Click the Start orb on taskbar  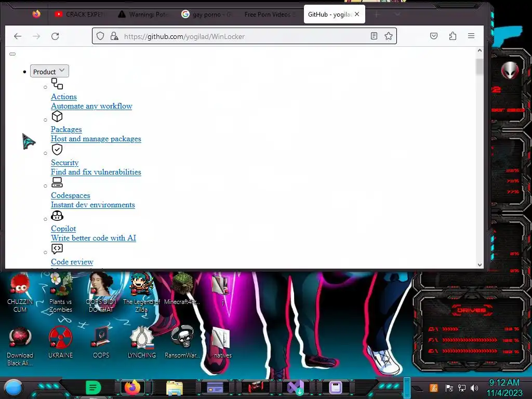coord(14,388)
